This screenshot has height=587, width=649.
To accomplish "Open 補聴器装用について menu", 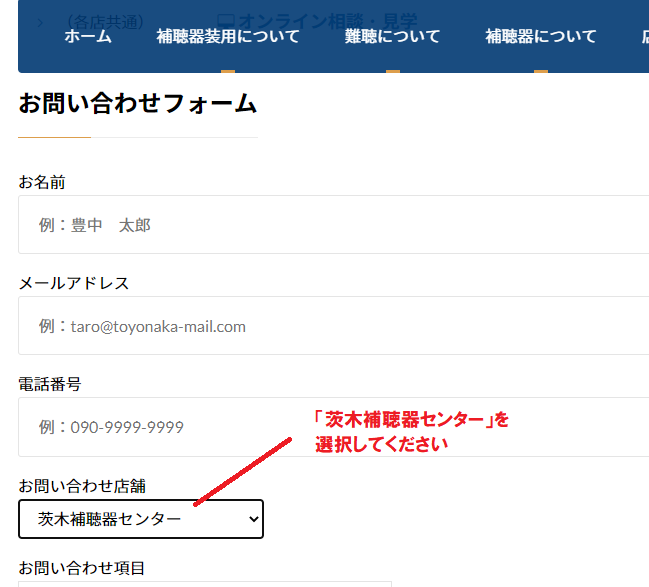I will tap(228, 36).
